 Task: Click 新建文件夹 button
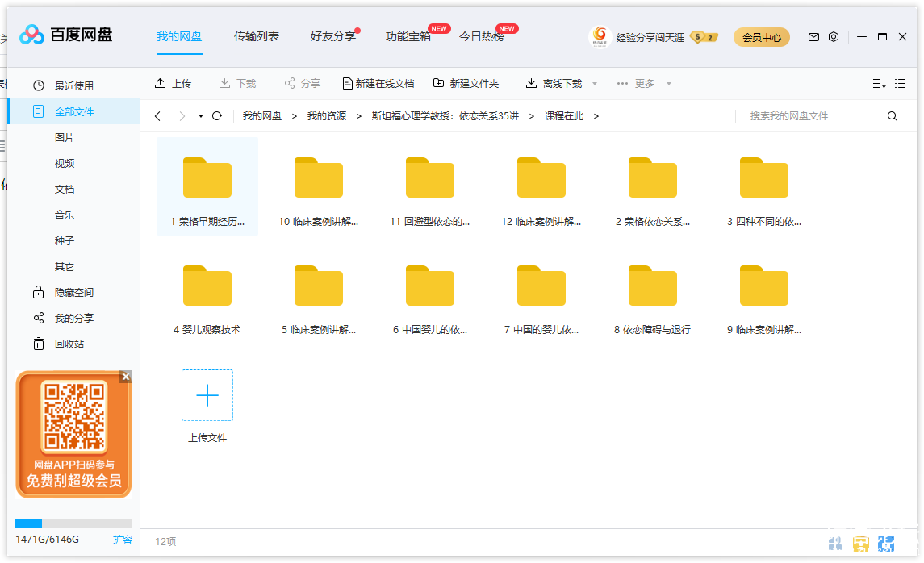(466, 84)
